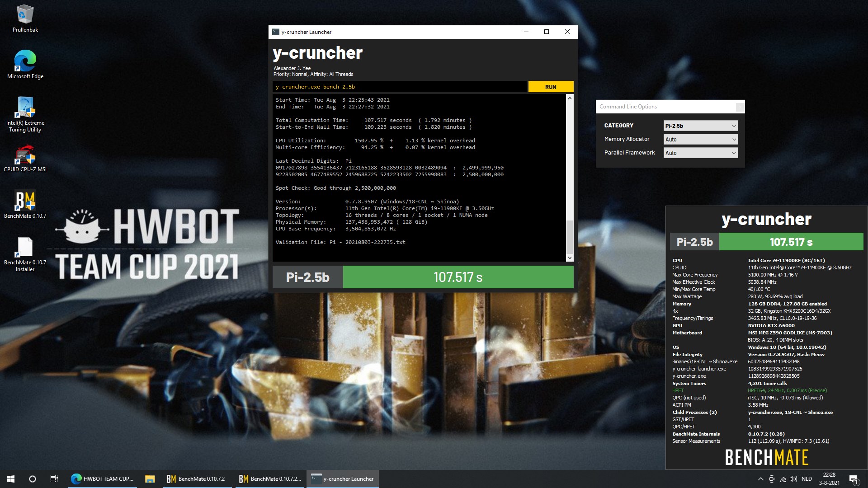This screenshot has height=488, width=868.
Task: Open the volume speaker tray icon
Action: click(793, 479)
